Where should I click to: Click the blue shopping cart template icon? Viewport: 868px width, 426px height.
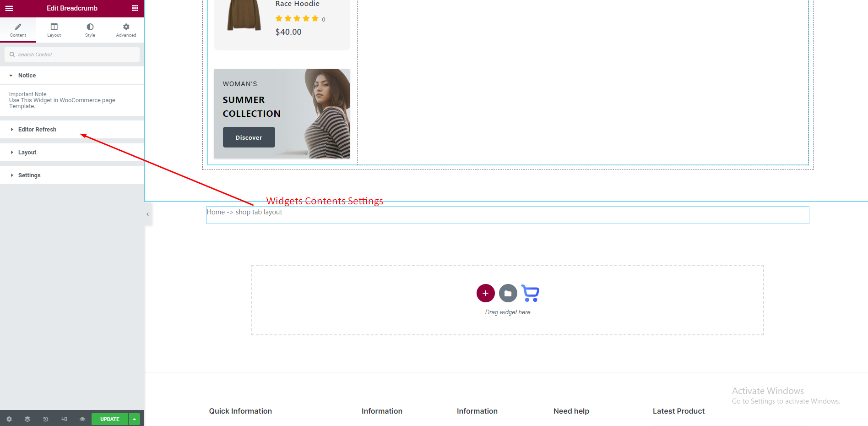[x=530, y=293]
